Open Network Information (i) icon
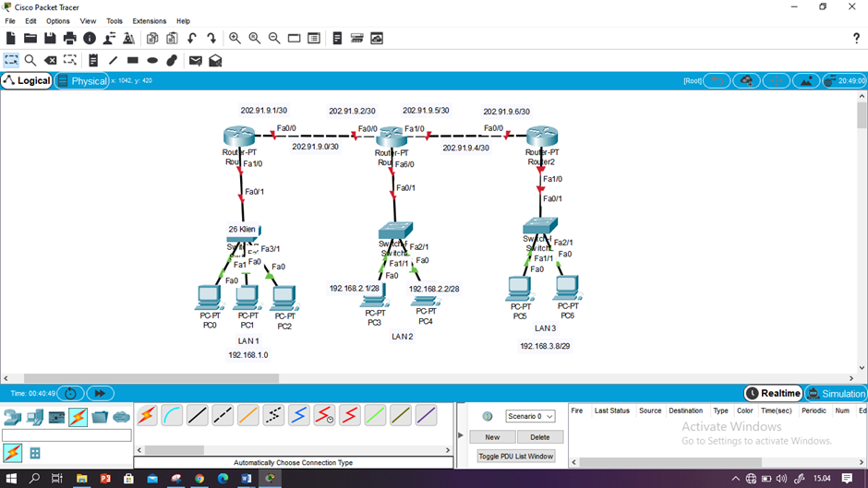The height and width of the screenshot is (488, 868). click(x=90, y=38)
